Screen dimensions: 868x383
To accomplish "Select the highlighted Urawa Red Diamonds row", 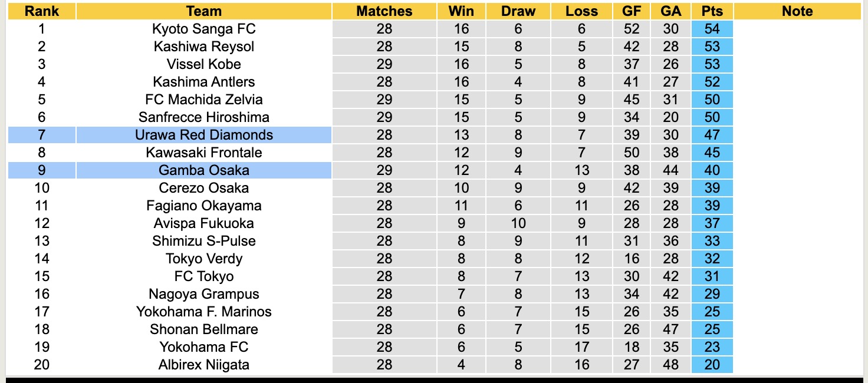I will tap(203, 135).
